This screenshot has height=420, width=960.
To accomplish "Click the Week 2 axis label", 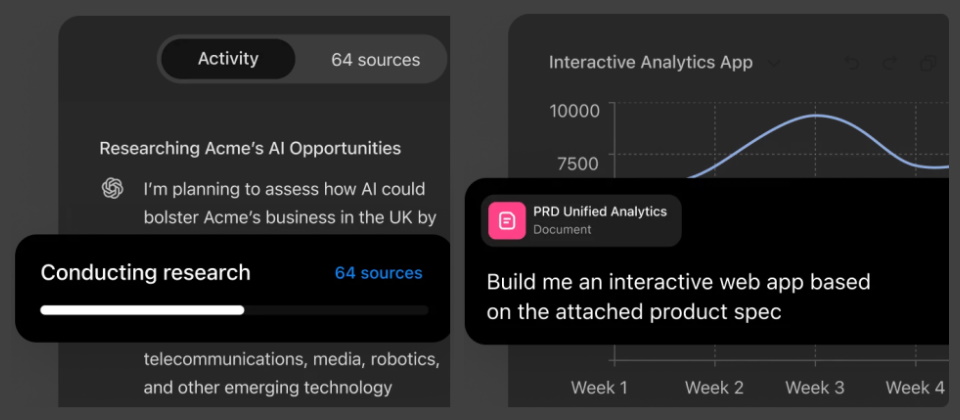I will tap(714, 387).
